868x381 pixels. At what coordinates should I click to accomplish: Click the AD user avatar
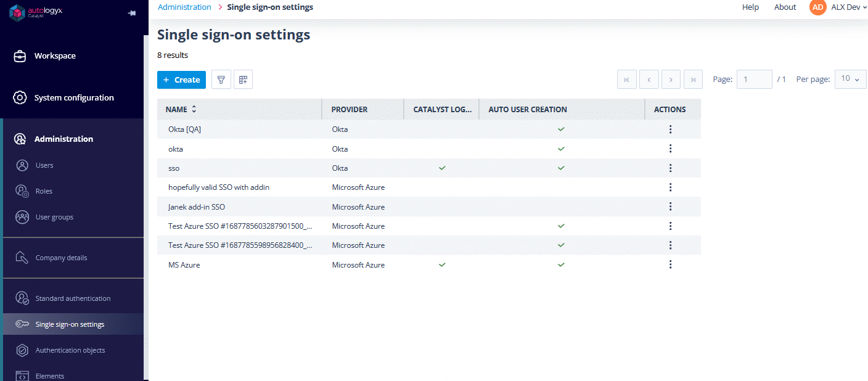pyautogui.click(x=818, y=7)
